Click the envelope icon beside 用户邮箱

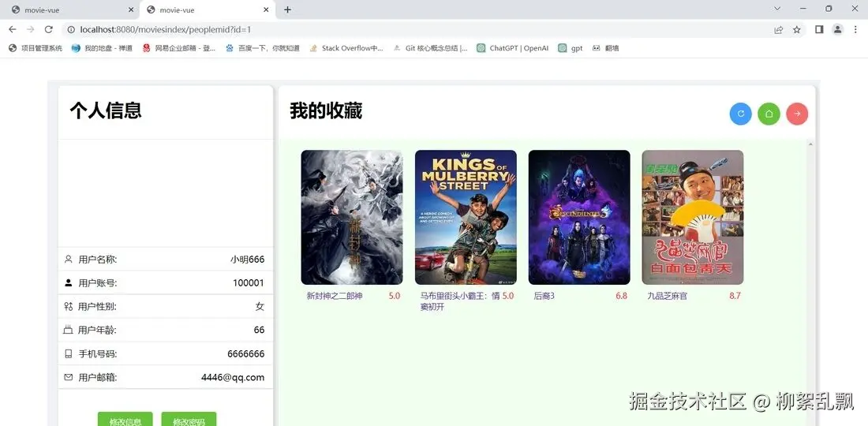pos(69,377)
